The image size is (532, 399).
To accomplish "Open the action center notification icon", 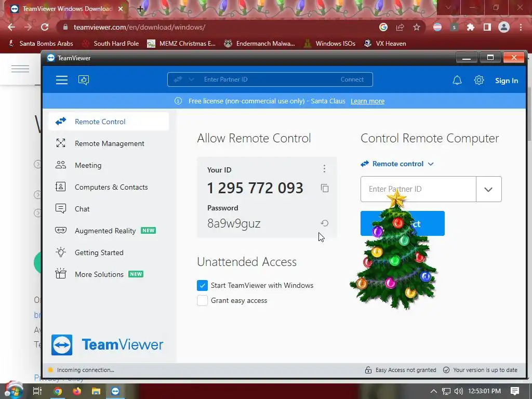I will click(515, 391).
